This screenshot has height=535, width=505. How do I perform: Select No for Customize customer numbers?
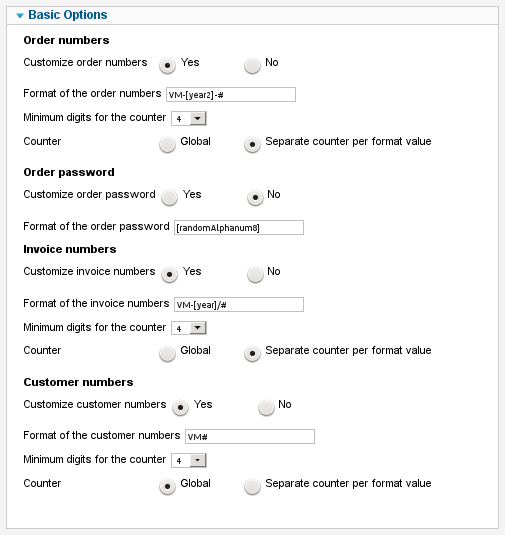[266, 407]
